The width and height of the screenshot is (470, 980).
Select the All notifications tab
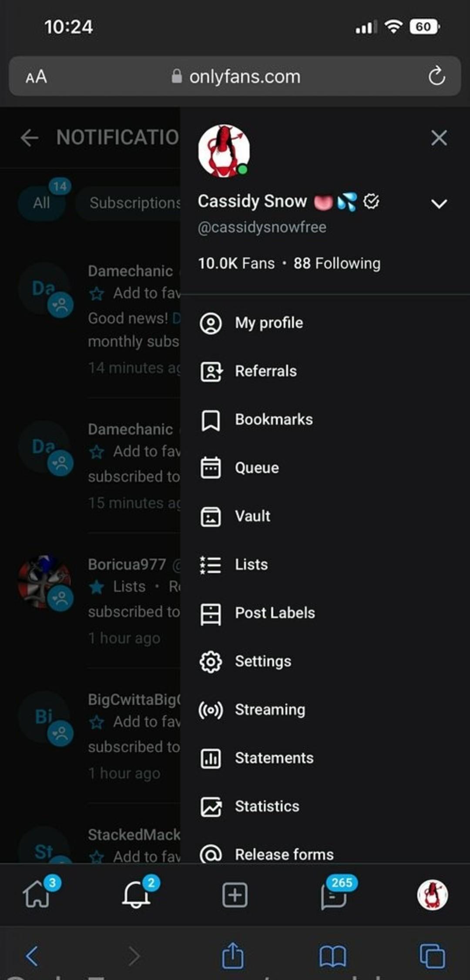42,203
